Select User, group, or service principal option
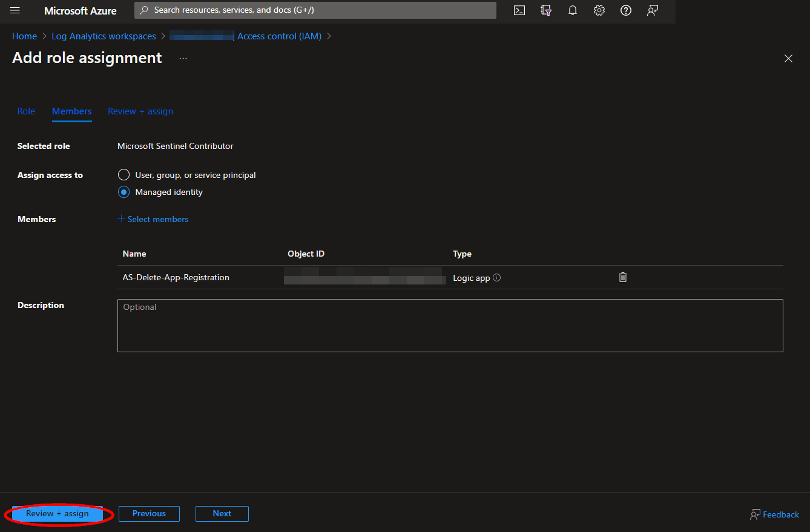This screenshot has height=532, width=810. (123, 175)
